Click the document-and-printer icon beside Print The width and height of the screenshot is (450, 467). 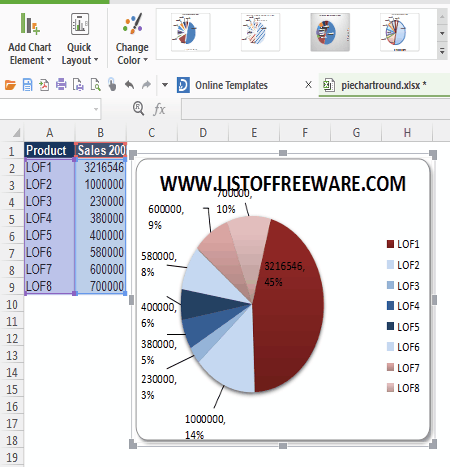tap(78, 85)
